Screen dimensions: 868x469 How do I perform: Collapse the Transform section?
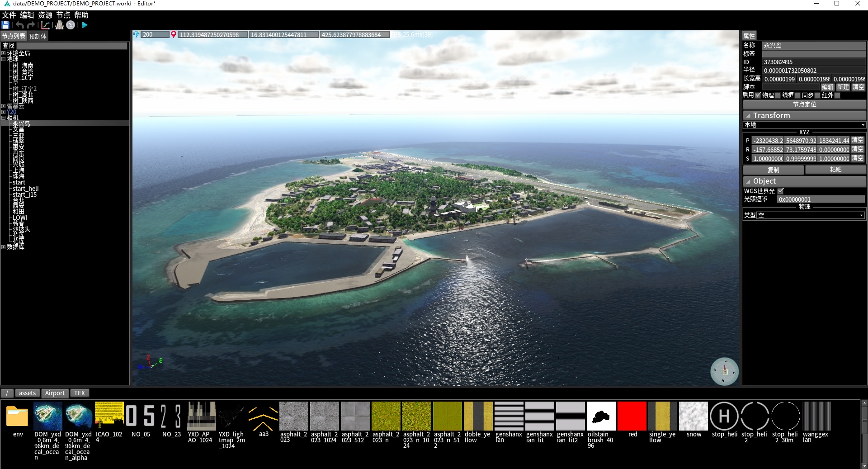748,116
